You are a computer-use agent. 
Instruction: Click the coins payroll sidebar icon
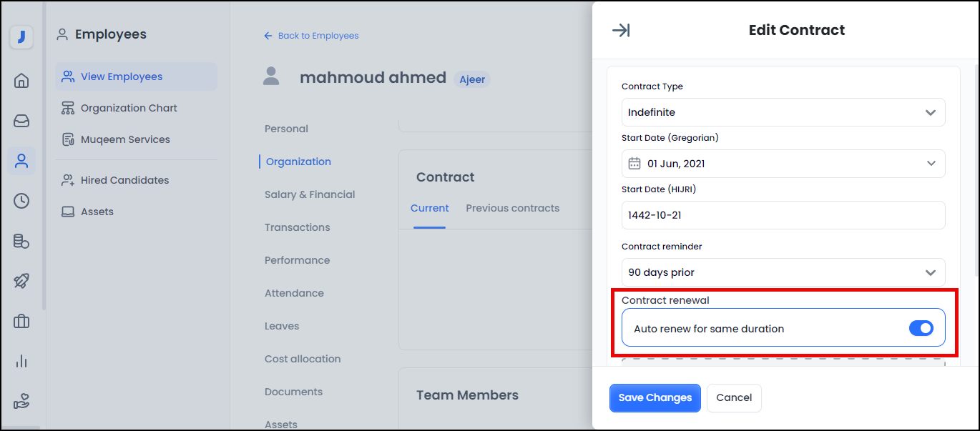[x=21, y=241]
